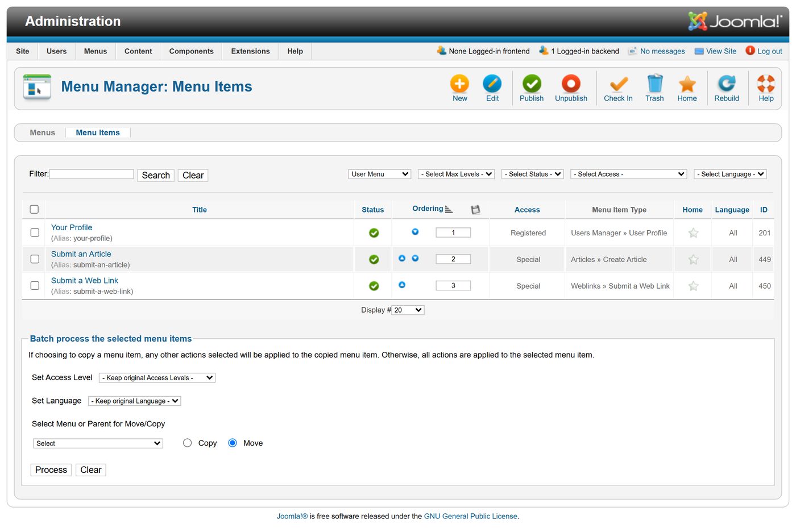Screen dimensions: 796x532
Task: Open the Select Max Levels dropdown
Action: 456,174
